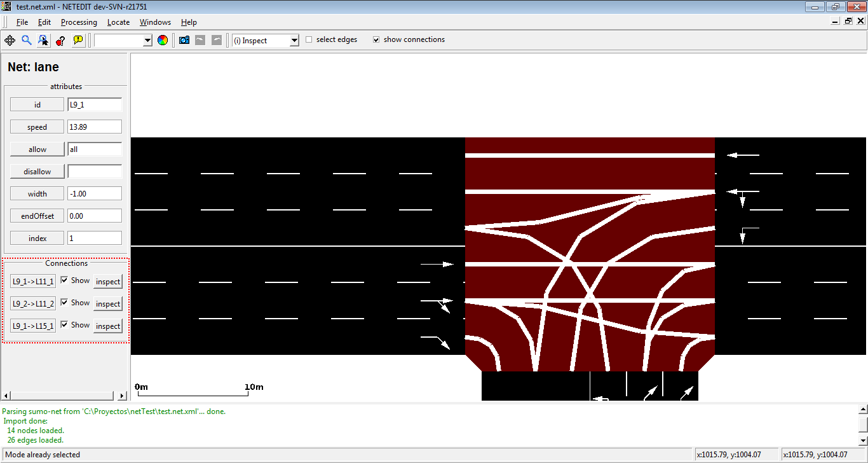Click the id field containing L9_1
Screen dimensions: 868x463
pyautogui.click(x=95, y=105)
